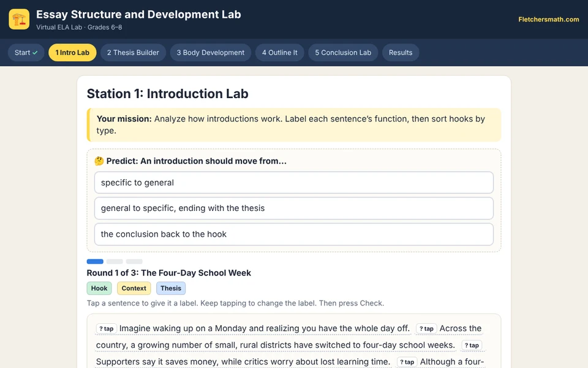This screenshot has height=368, width=588.
Task: Click the crane app logo icon
Action: pos(19,19)
